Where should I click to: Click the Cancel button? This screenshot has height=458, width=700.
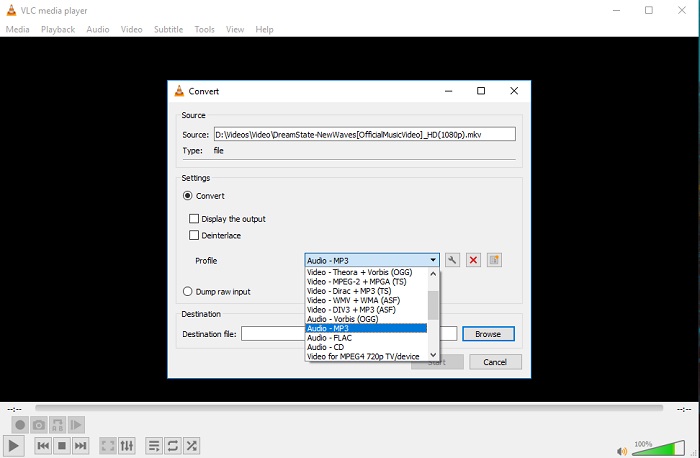tap(495, 362)
